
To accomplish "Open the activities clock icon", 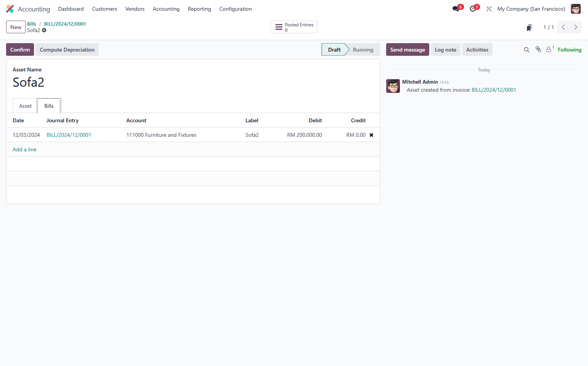I will pos(474,9).
